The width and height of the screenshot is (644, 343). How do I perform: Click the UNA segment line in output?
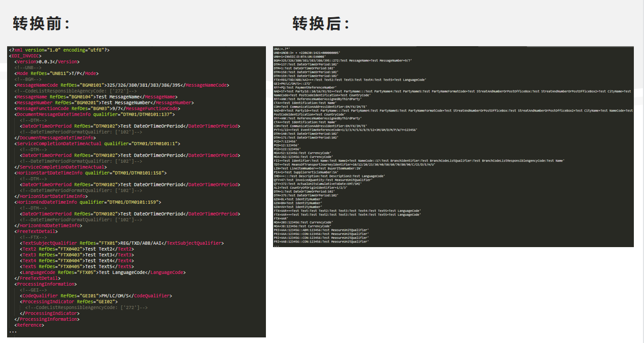[280, 49]
